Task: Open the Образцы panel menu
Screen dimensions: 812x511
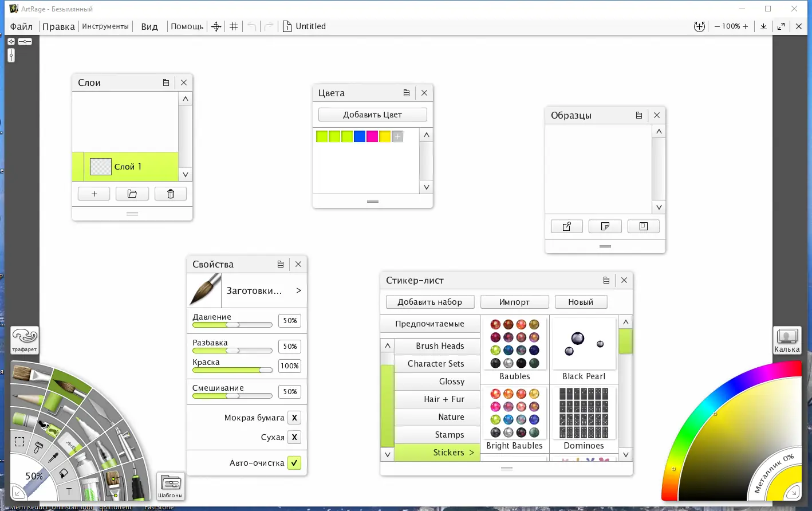Action: pos(639,115)
